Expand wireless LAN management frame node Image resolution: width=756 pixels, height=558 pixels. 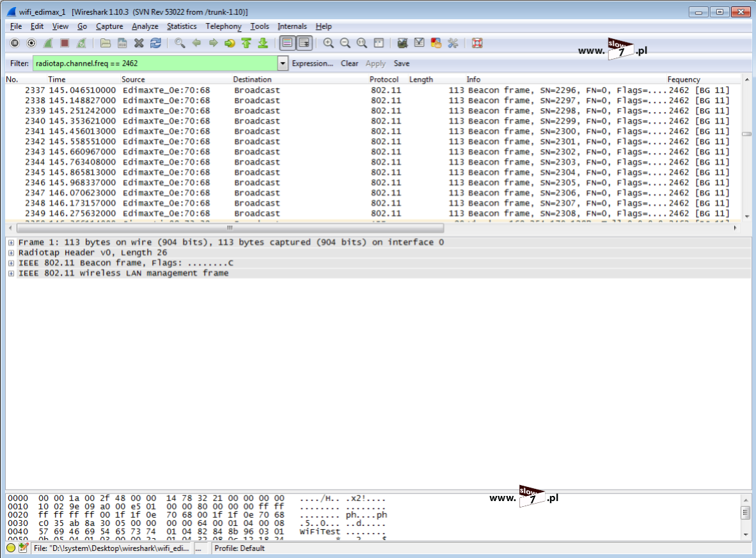[11, 273]
